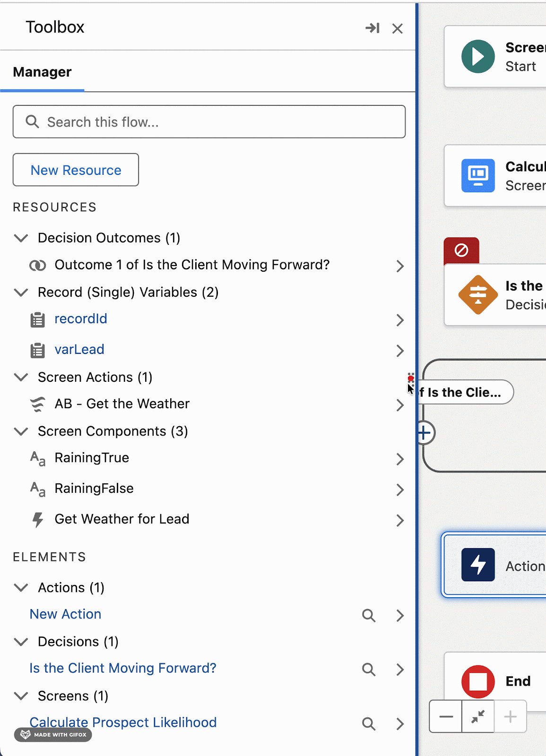Click the Start element play icon
The image size is (546, 756).
coord(478,57)
